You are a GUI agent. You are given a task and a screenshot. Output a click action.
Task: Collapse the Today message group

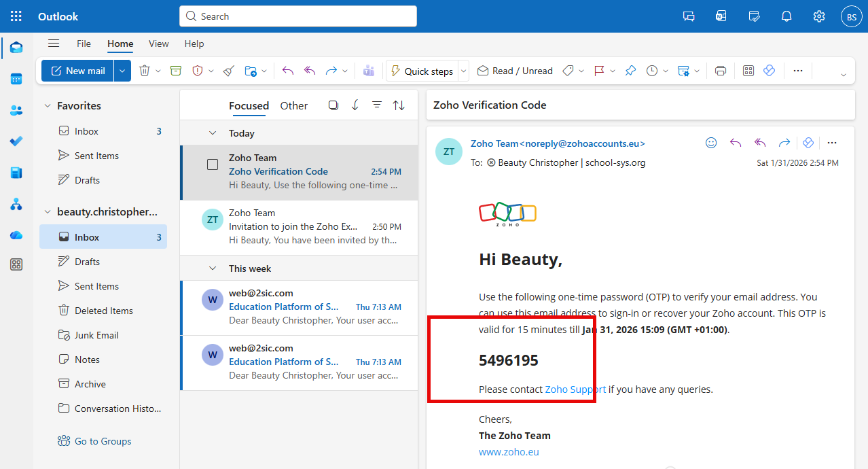[x=213, y=133]
